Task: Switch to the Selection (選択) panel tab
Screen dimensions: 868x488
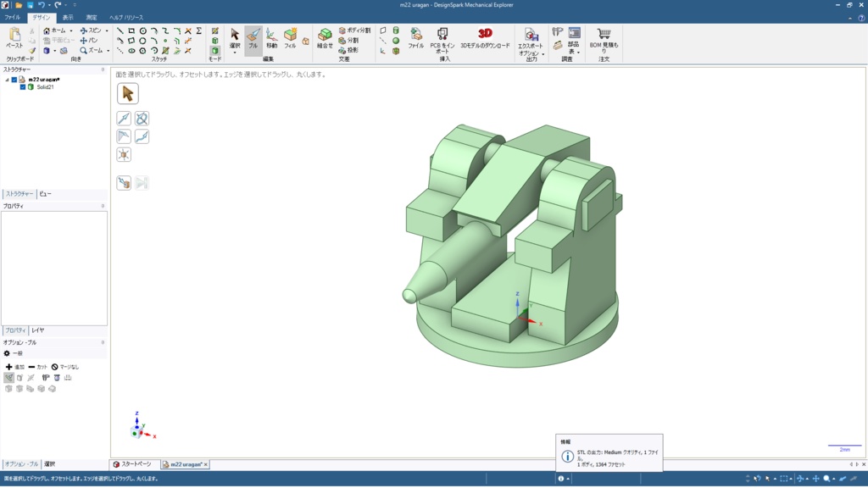Action: 50,465
